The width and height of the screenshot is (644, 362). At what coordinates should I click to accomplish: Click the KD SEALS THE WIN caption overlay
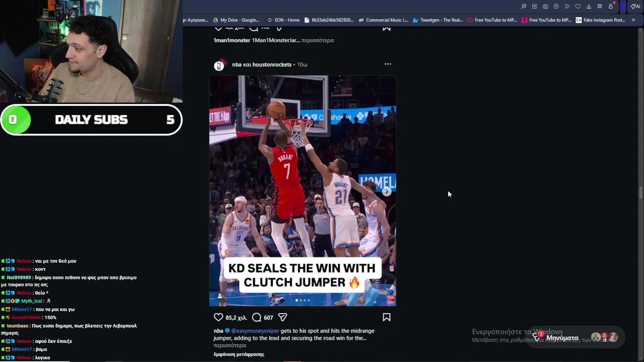pyautogui.click(x=302, y=276)
